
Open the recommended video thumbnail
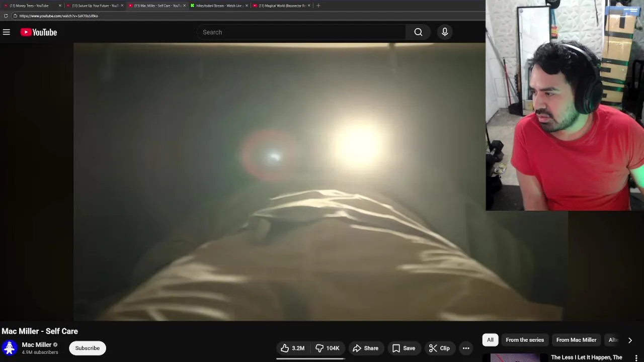pyautogui.click(x=515, y=358)
